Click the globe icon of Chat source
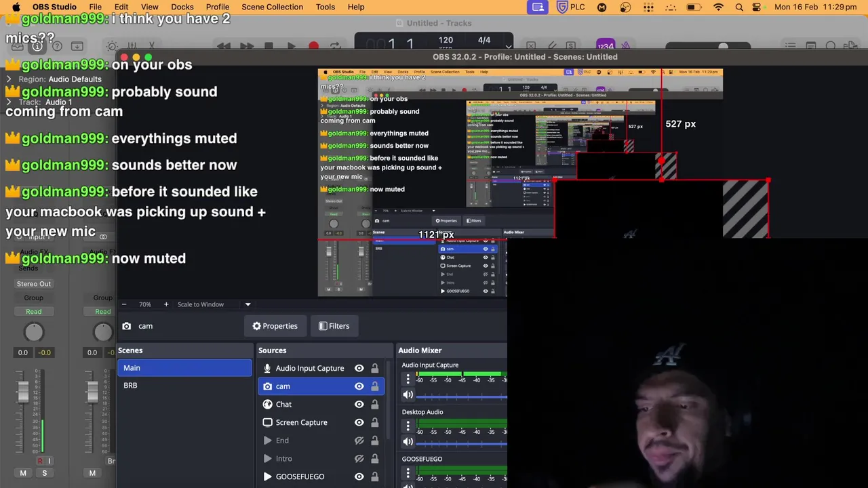Screen dimensions: 868x488 pyautogui.click(x=267, y=404)
